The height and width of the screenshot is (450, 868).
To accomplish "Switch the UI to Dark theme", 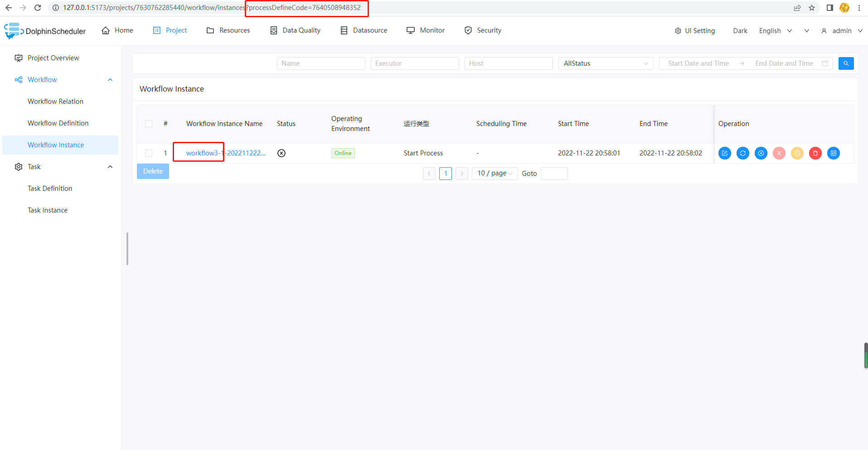I will pos(740,31).
